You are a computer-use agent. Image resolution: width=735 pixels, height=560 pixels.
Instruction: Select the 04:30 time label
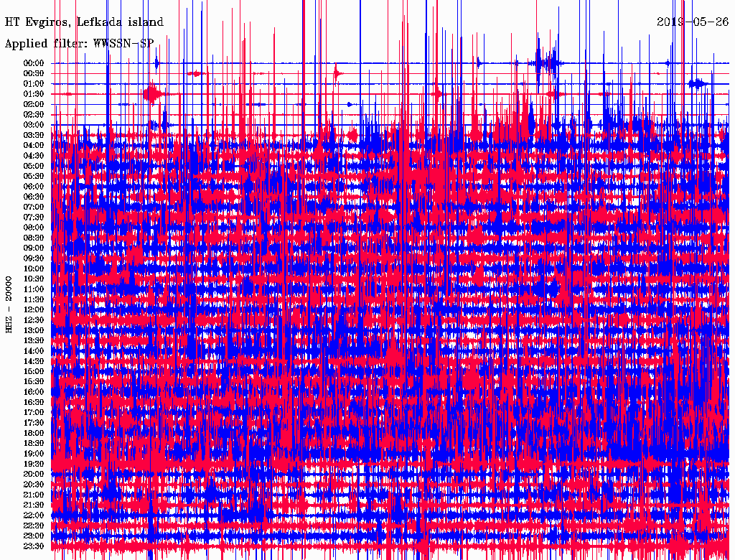(34, 156)
